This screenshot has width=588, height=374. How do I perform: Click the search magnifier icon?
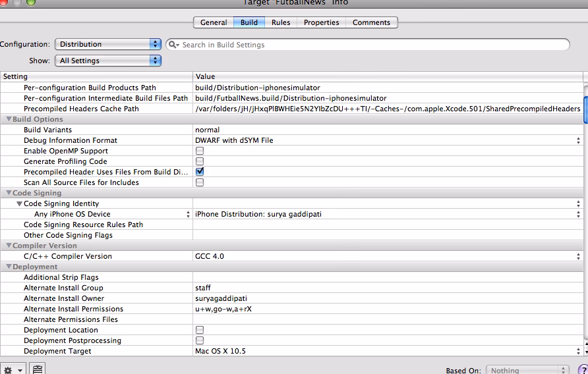click(173, 45)
